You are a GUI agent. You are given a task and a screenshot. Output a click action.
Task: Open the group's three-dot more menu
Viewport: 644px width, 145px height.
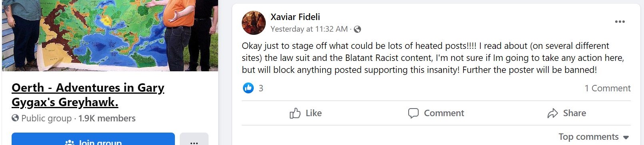[x=194, y=140]
